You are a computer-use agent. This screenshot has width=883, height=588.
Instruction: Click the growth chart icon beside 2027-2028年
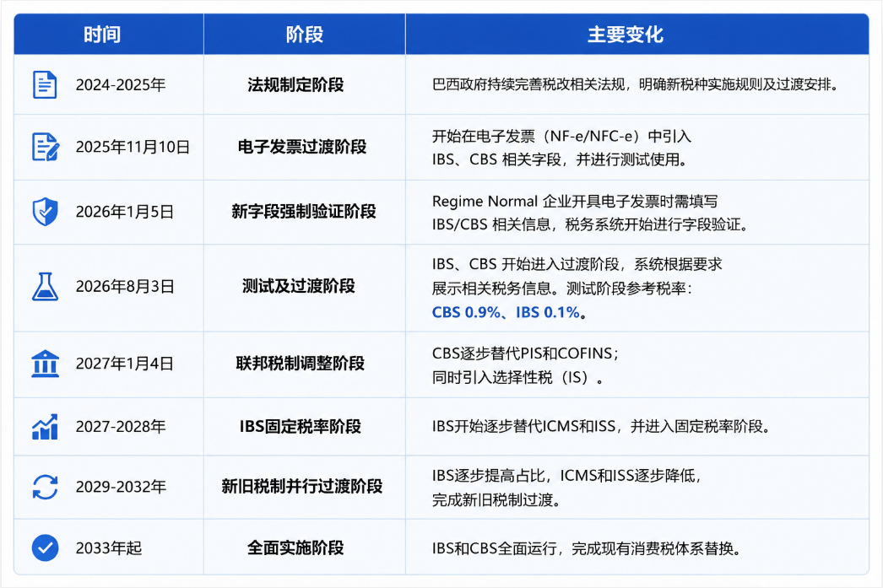point(45,427)
